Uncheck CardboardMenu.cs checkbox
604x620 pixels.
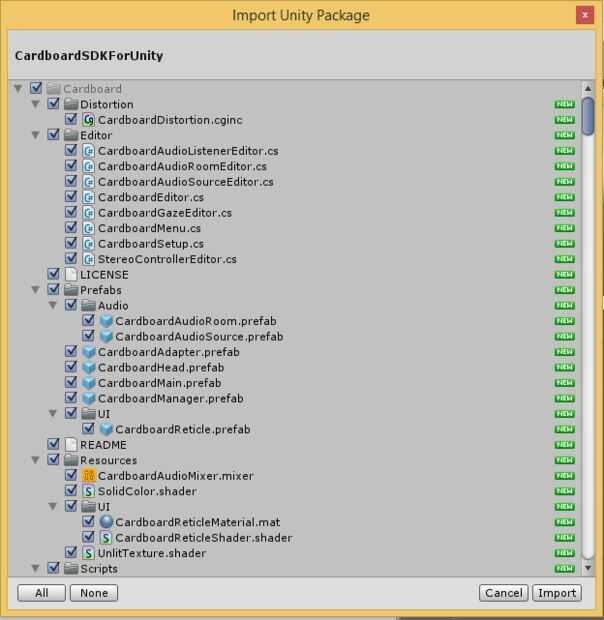71,227
